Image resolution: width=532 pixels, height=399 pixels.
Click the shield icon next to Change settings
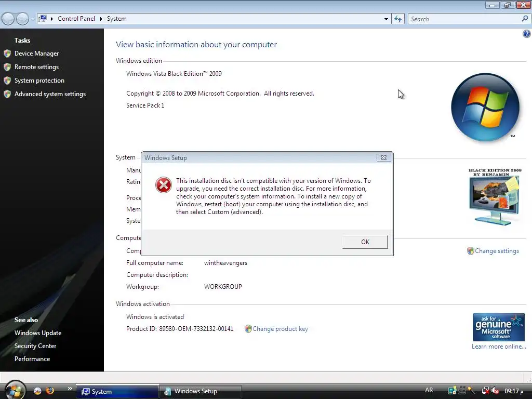pyautogui.click(x=470, y=251)
